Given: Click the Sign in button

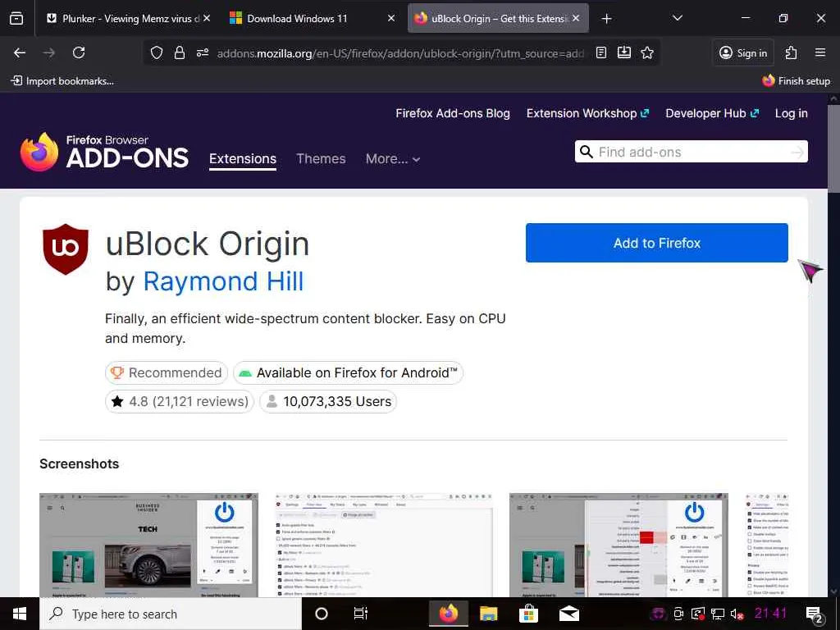Looking at the screenshot, I should [743, 52].
